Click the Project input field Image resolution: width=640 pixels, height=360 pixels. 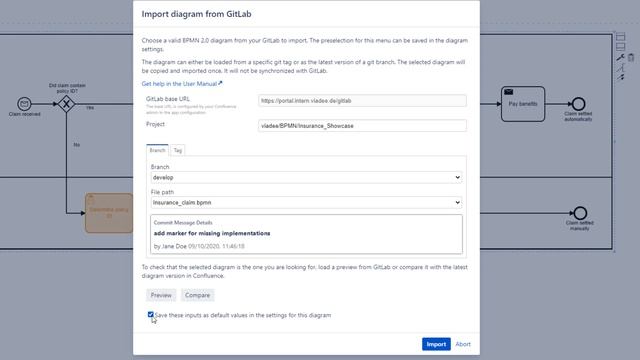[x=362, y=126]
